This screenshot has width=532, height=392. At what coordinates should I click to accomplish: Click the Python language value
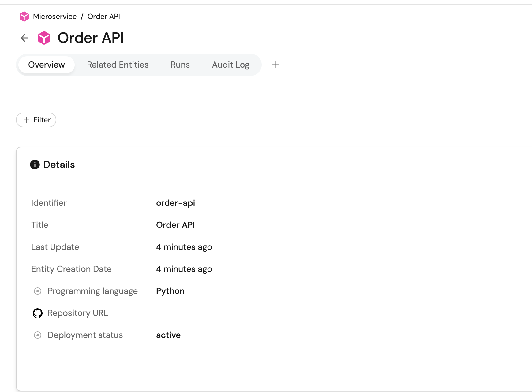click(170, 291)
